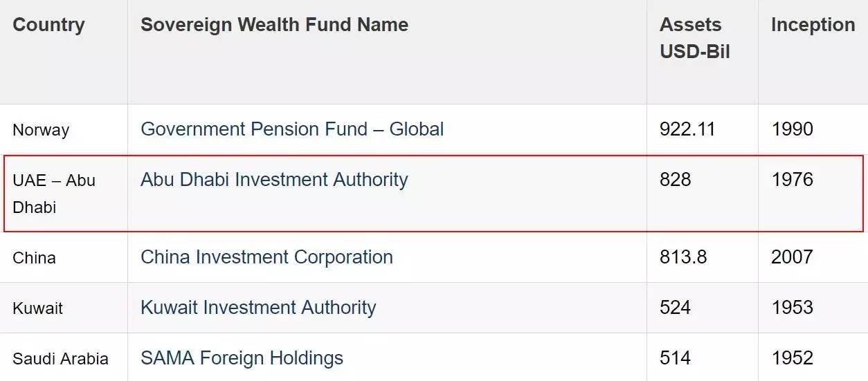
Task: Click the 922.11 assets value
Action: tap(687, 129)
